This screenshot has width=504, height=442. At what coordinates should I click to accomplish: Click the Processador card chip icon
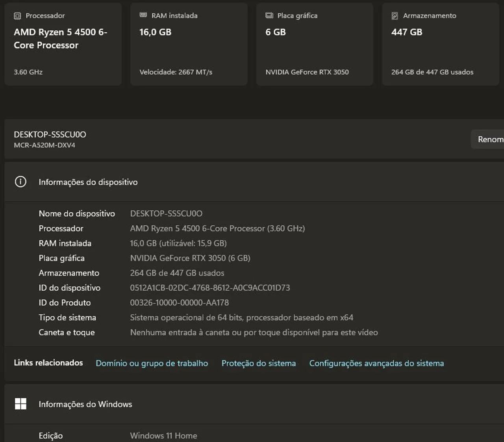point(17,16)
